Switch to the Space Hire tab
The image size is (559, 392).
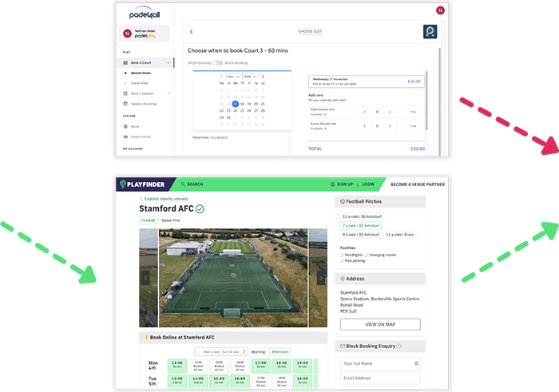click(171, 220)
